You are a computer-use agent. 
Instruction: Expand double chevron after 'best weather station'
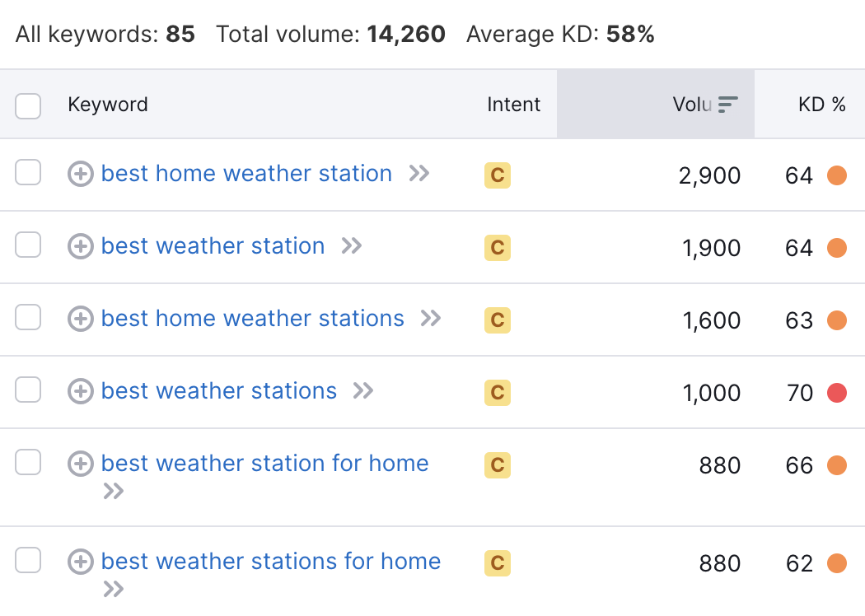352,246
